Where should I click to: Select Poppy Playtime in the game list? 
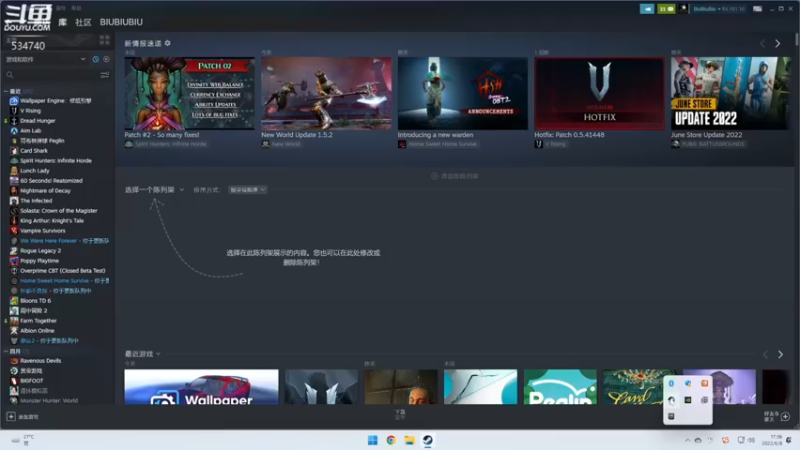tap(39, 261)
